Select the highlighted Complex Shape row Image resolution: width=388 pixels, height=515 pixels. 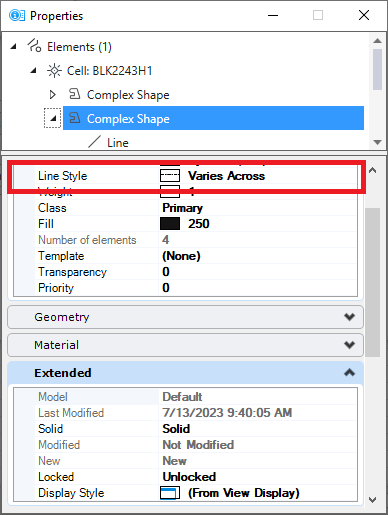point(213,118)
